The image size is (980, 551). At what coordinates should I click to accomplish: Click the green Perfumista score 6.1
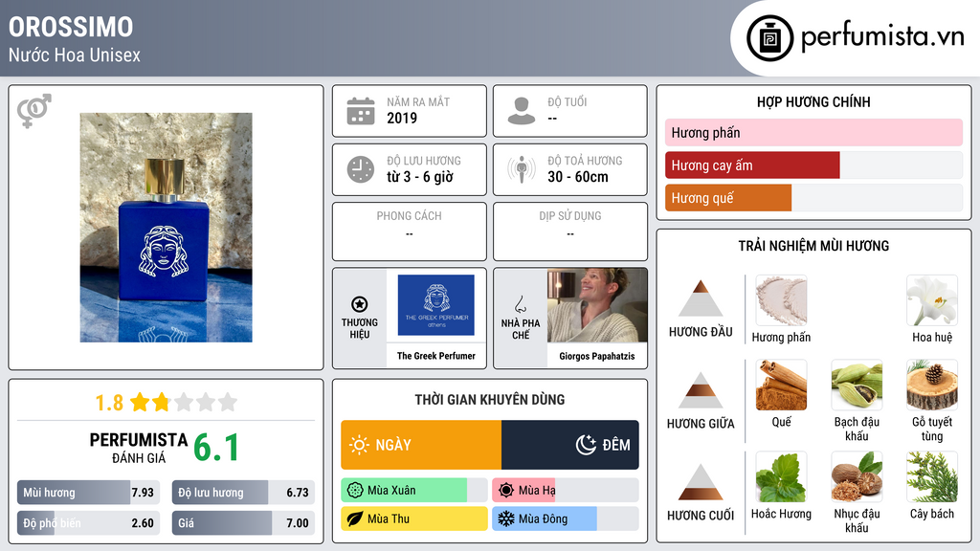pyautogui.click(x=216, y=448)
